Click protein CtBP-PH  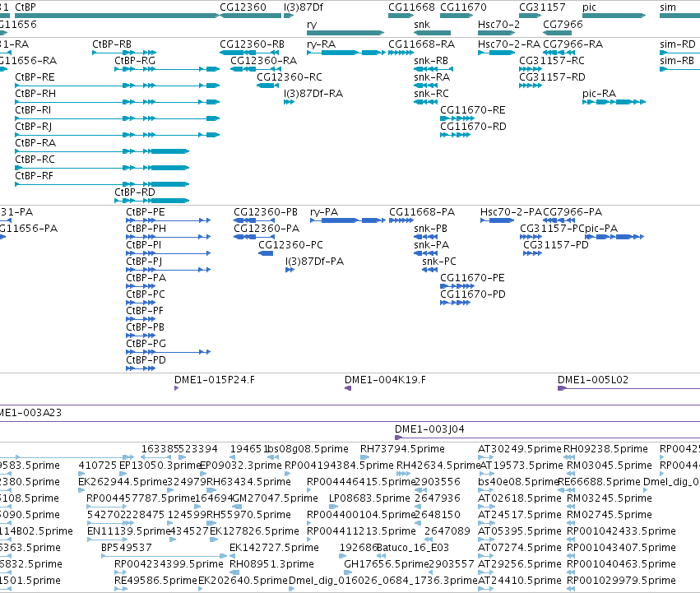coord(168,237)
